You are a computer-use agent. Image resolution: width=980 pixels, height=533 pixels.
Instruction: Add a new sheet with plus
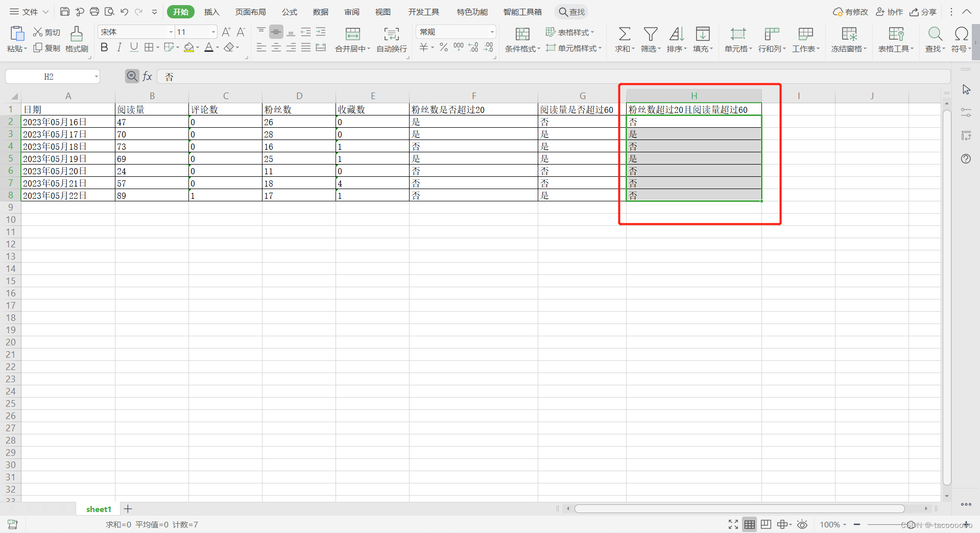pos(128,509)
